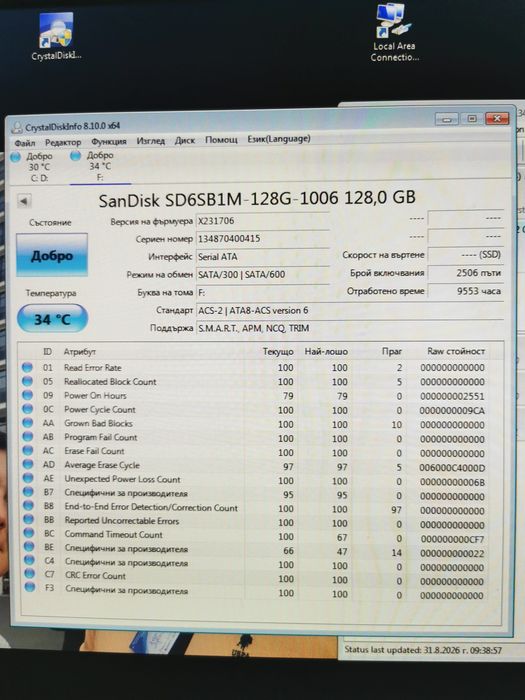
Task: Click the transfer mode SATA/300 | SATA/600 field
Action: point(262,274)
